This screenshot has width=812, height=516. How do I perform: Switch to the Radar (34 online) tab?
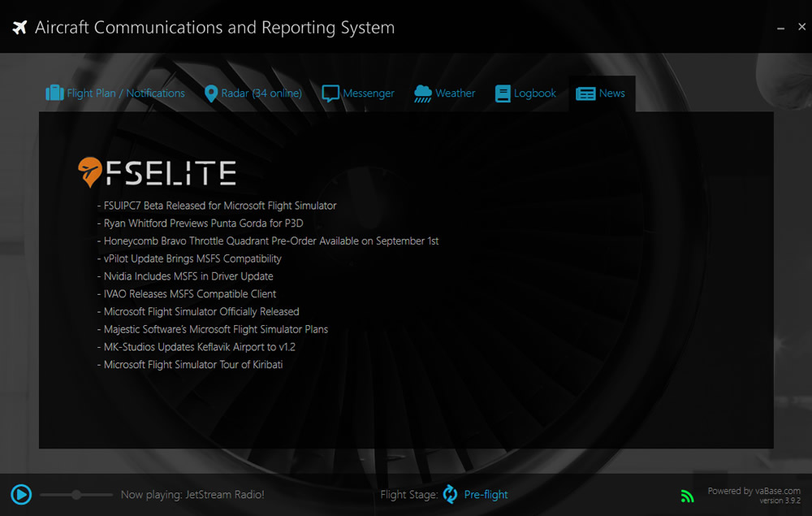(253, 93)
